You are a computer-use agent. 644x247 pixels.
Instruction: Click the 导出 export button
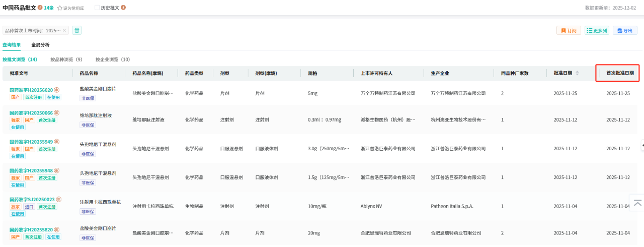(x=624, y=31)
